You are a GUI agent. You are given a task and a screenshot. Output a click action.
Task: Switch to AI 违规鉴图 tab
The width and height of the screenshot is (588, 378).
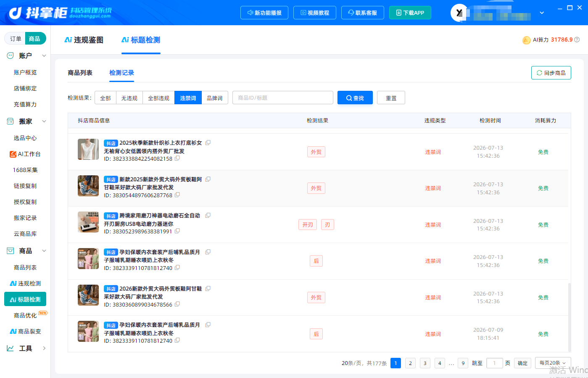tap(84, 40)
